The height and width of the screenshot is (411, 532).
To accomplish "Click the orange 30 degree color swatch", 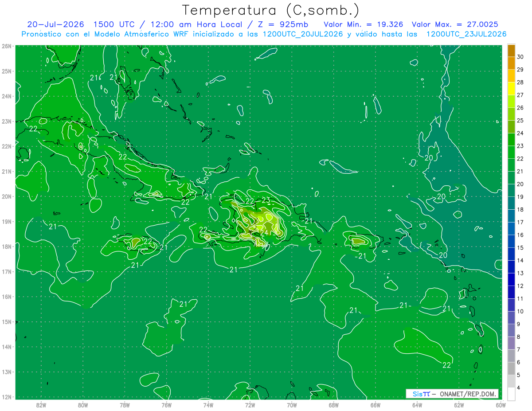I will click(511, 51).
